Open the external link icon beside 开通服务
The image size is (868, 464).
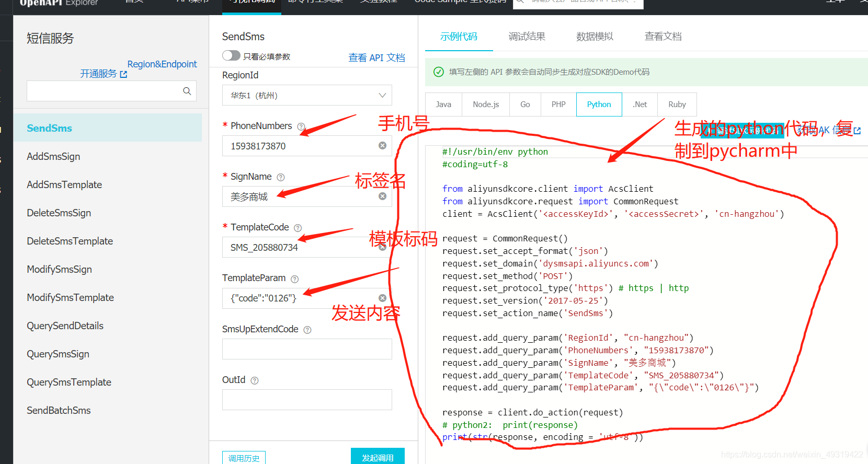123,74
